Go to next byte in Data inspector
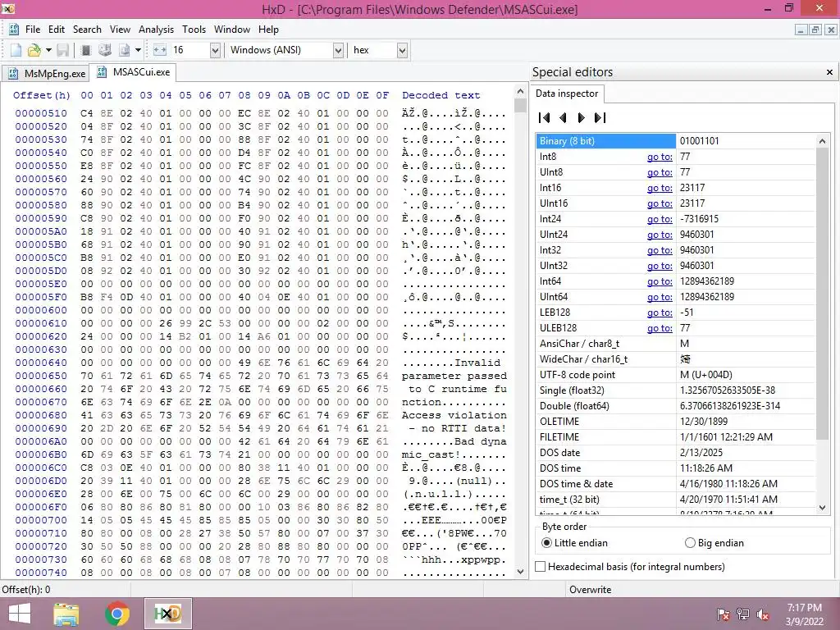Image resolution: width=840 pixels, height=630 pixels. pos(582,118)
